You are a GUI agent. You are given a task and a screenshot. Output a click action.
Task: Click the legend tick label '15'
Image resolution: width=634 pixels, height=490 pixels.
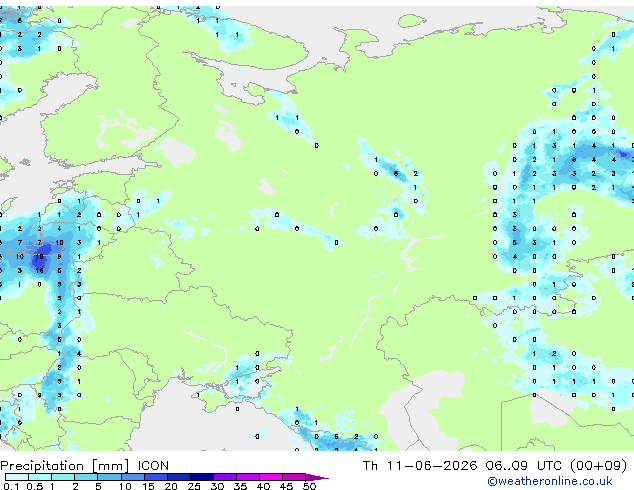(148, 486)
